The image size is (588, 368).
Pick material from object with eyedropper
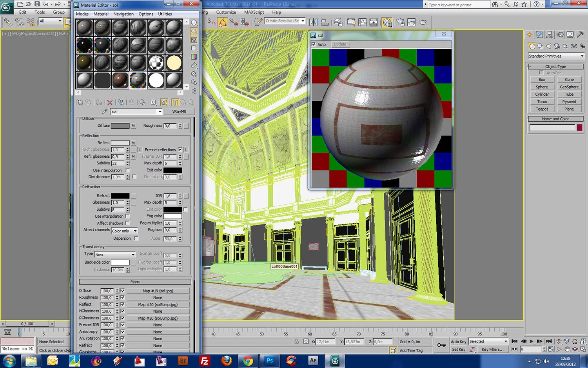click(x=105, y=111)
